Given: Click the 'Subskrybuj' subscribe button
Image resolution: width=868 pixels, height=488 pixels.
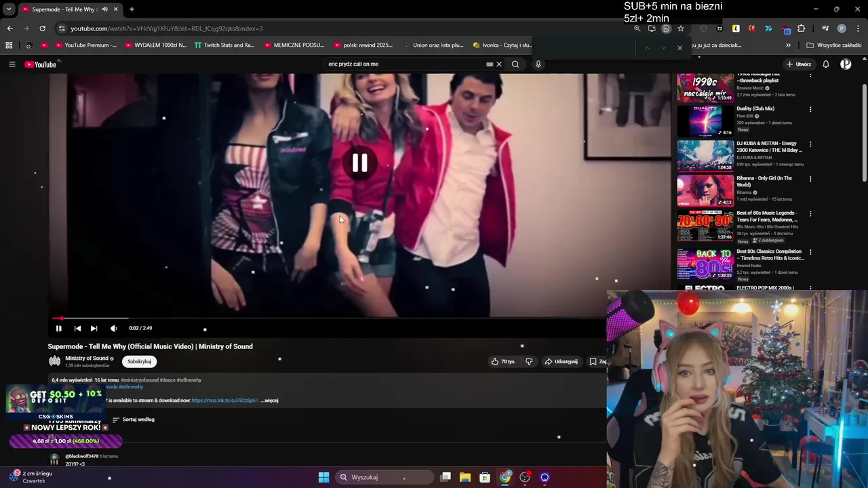Looking at the screenshot, I should [x=139, y=361].
